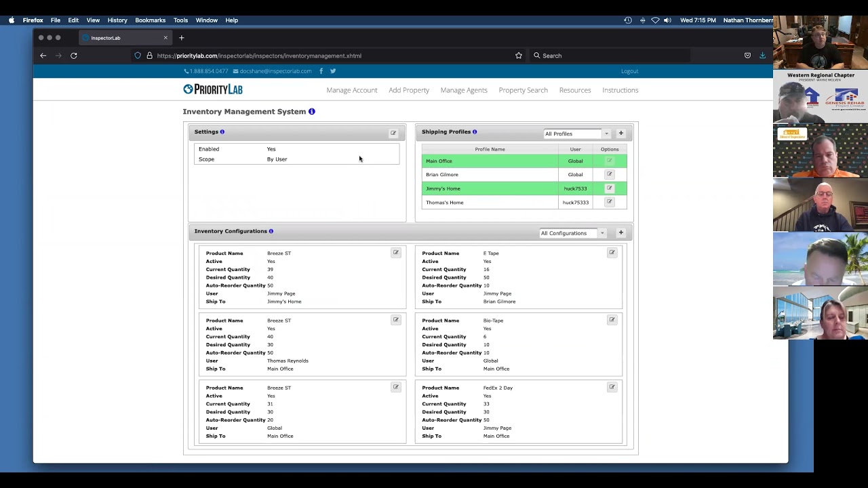
Task: Open the Add Property page
Action: 409,90
